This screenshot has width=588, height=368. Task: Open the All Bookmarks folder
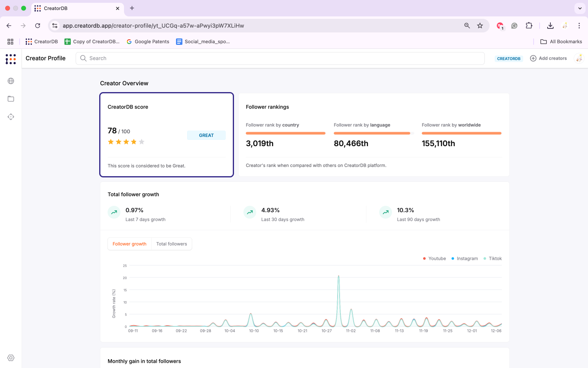561,42
